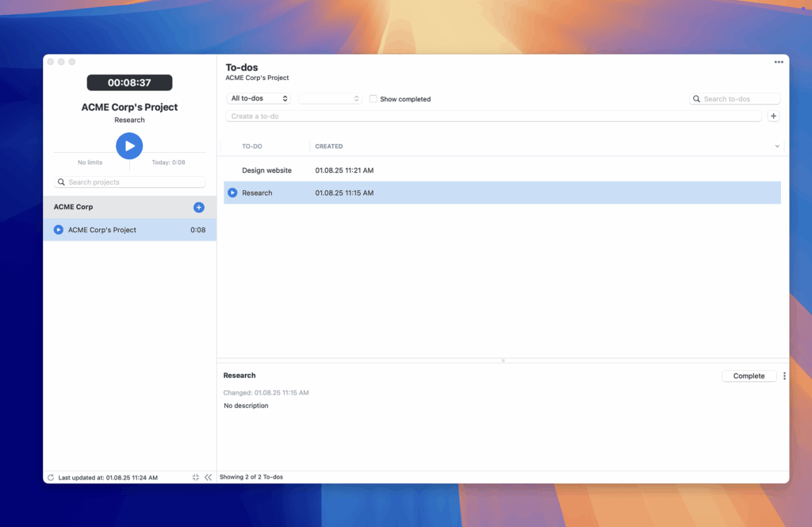Select the ACME Corp group header
The image size is (812, 527).
(129, 207)
